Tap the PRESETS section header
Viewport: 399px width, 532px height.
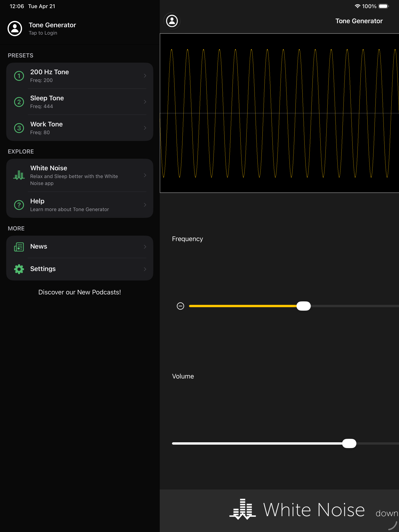coord(20,55)
